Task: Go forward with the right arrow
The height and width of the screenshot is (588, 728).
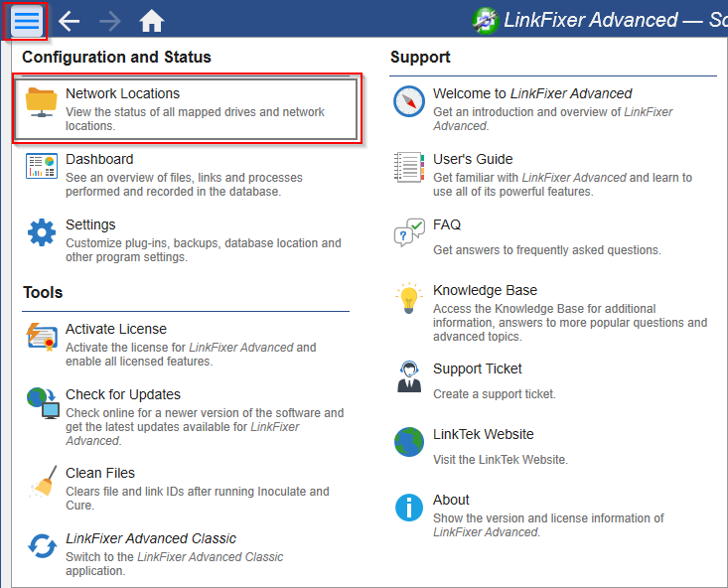Action: [110, 21]
